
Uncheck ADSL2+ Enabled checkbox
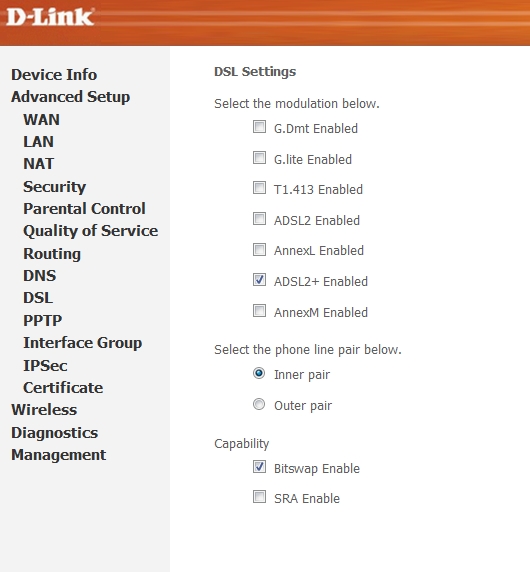pyautogui.click(x=259, y=280)
